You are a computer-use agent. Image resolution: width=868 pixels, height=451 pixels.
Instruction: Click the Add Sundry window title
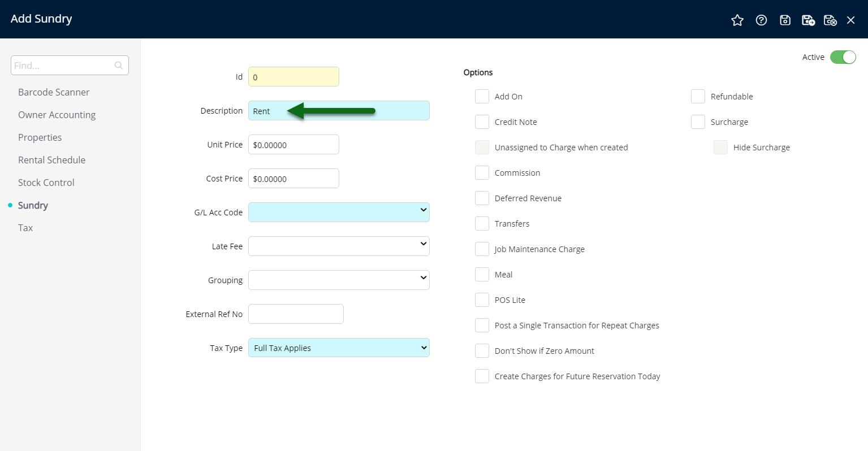tap(41, 19)
